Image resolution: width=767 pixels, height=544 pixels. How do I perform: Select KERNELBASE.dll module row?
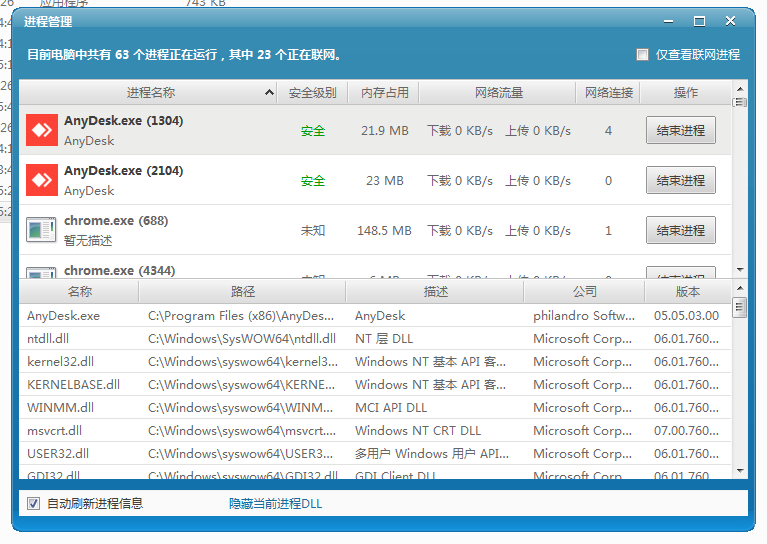click(375, 385)
